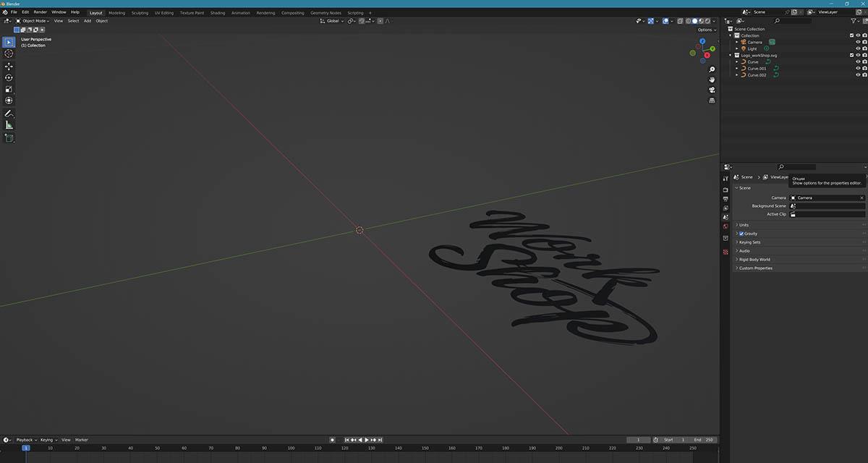Open the viewport Add menu
Viewport: 868px width, 463px height.
pos(88,21)
